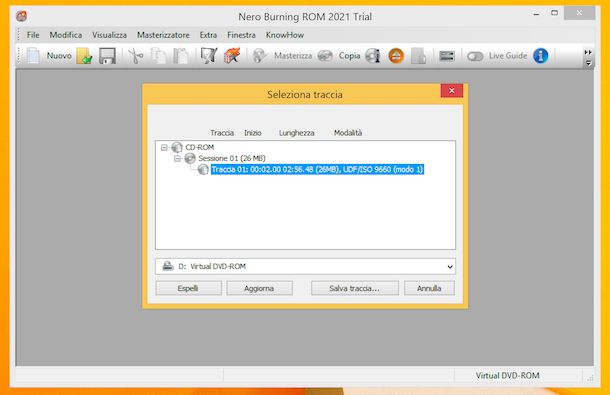This screenshot has width=610, height=395.
Task: Open the Visualizza menu
Action: [109, 35]
